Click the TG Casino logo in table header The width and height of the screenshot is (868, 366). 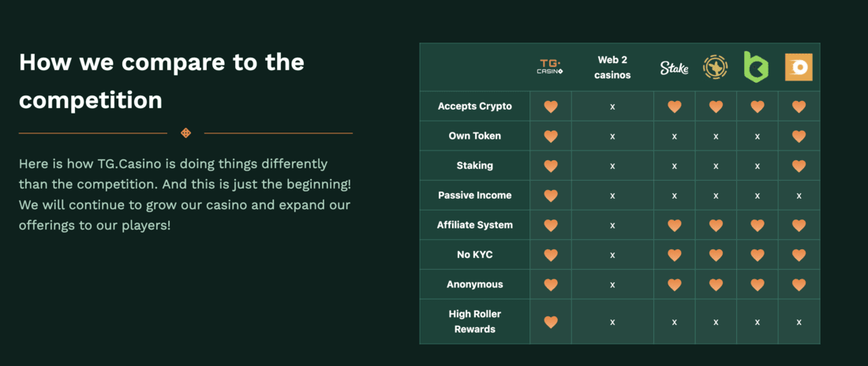pos(550,67)
